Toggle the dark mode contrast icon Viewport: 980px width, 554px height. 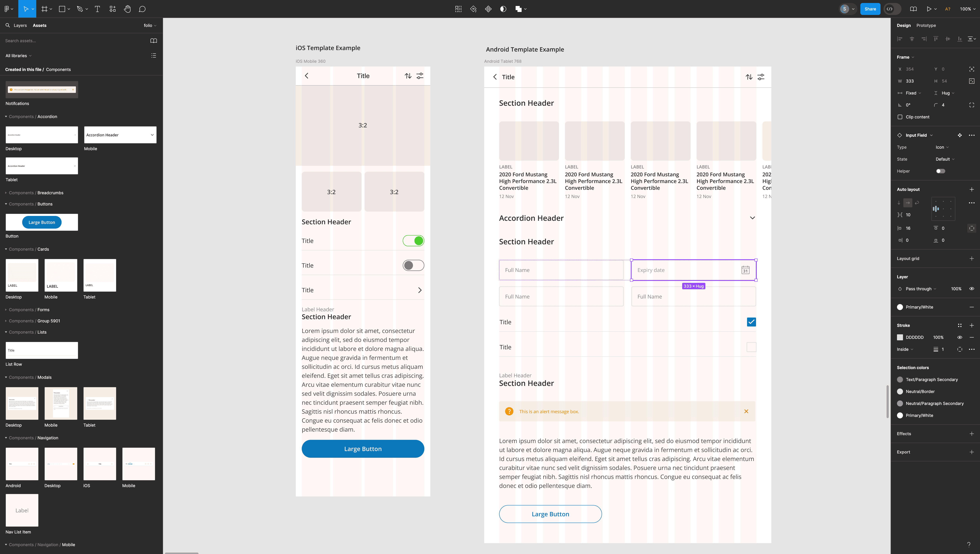pos(503,9)
